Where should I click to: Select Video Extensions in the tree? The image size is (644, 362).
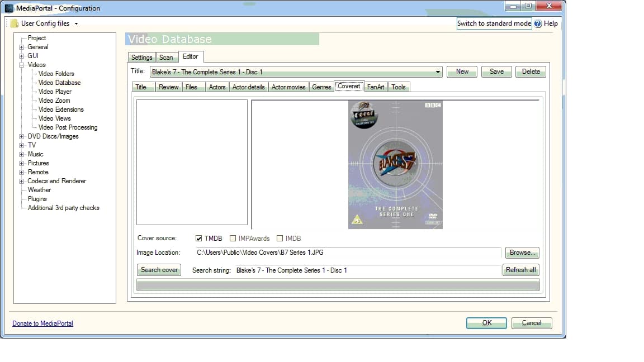pyautogui.click(x=61, y=109)
